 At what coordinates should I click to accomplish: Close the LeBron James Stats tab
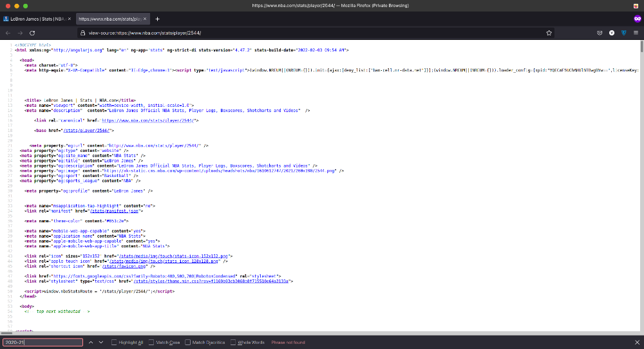[69, 19]
